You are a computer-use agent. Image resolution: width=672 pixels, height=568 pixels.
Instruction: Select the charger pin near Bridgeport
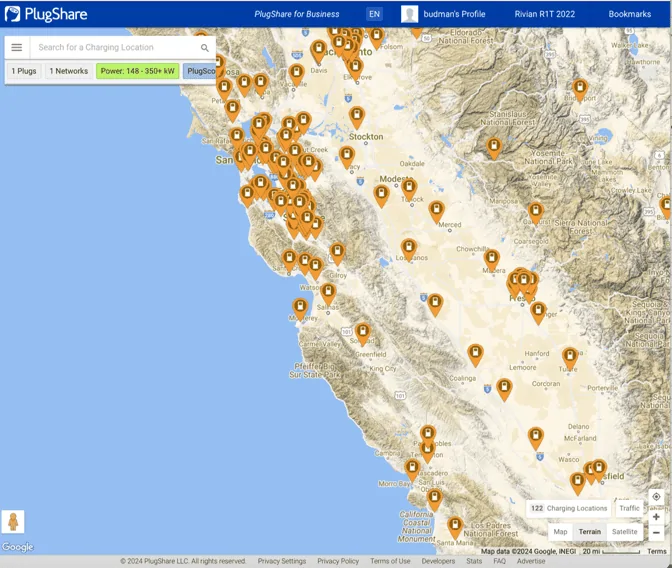(x=580, y=89)
